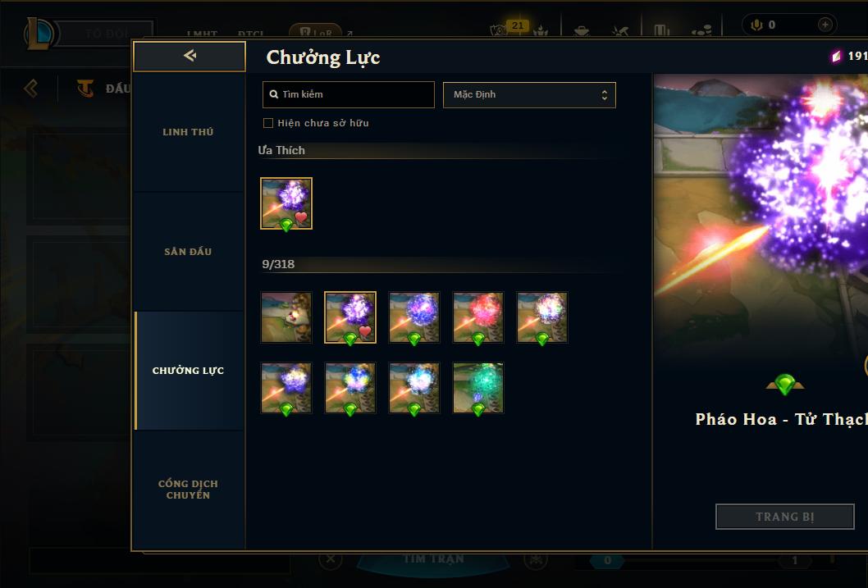Select the red firework boom thumbnail

[478, 317]
